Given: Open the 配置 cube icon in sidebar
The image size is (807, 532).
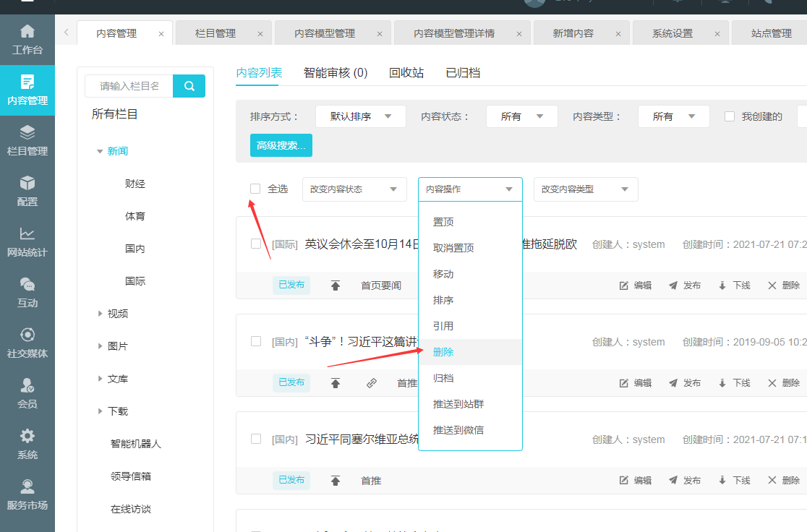Looking at the screenshot, I should pos(27,183).
